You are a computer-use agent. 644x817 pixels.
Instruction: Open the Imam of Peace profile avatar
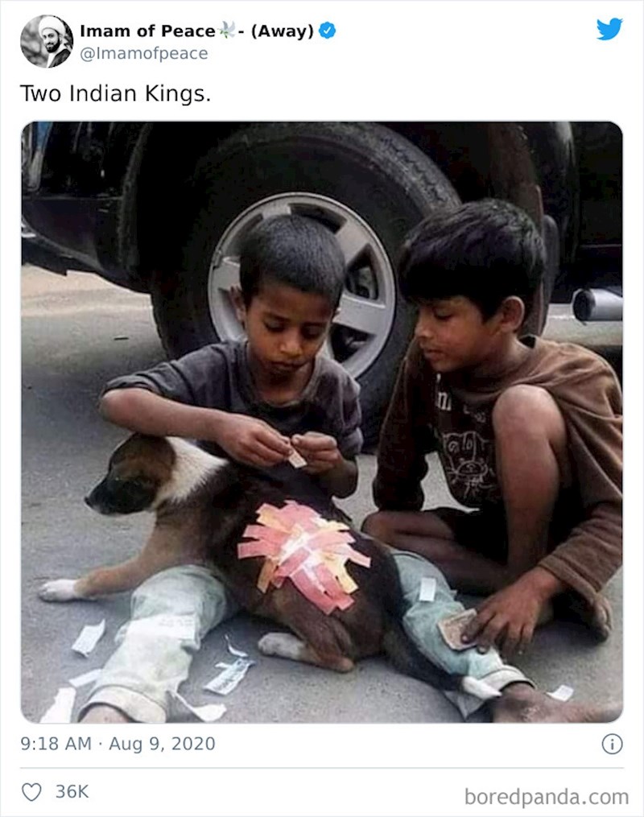pyautogui.click(x=47, y=41)
